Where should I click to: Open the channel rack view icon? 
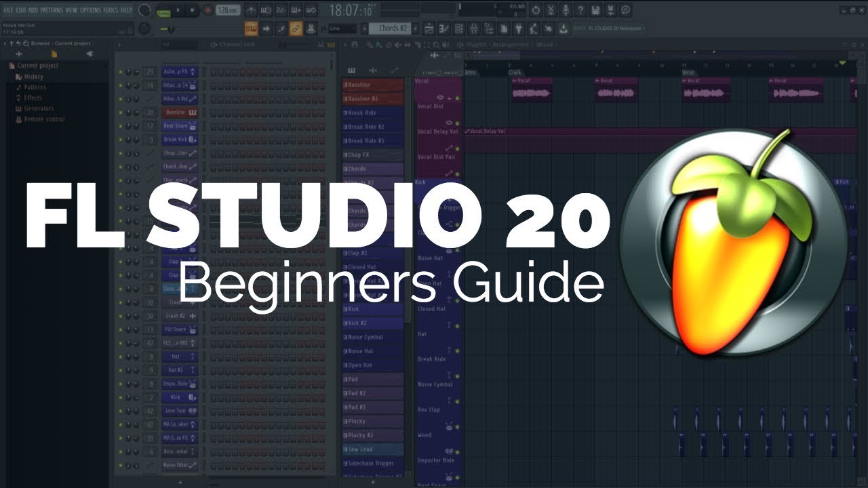459,28
